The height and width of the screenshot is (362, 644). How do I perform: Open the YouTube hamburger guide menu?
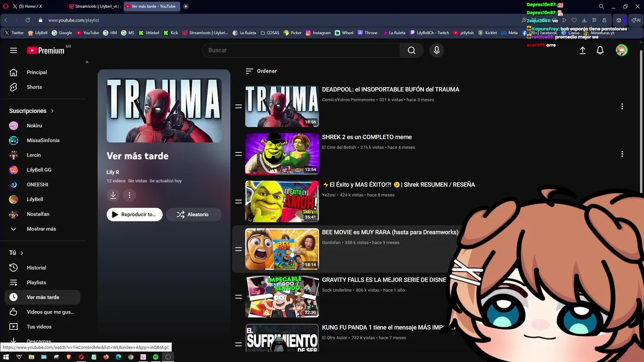[x=14, y=50]
